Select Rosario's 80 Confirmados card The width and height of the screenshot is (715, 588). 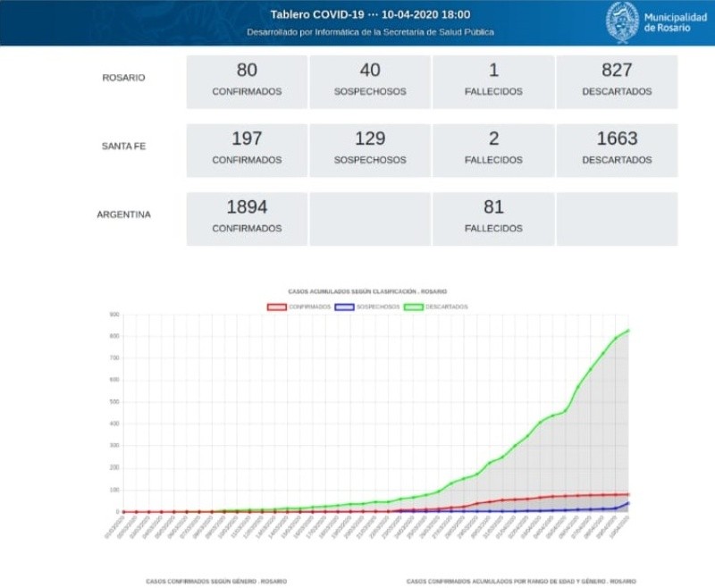pos(247,81)
